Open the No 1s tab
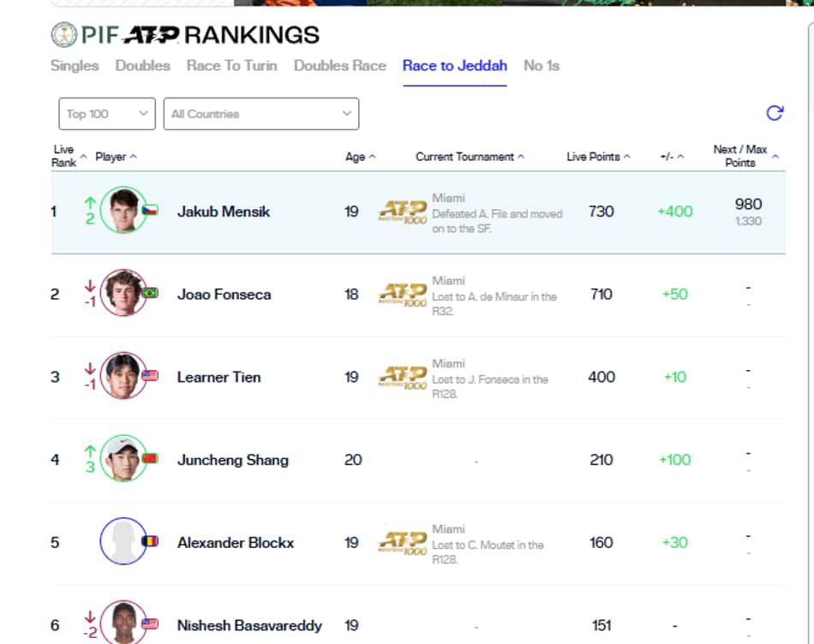Viewport: 814px width, 644px height. coord(542,65)
